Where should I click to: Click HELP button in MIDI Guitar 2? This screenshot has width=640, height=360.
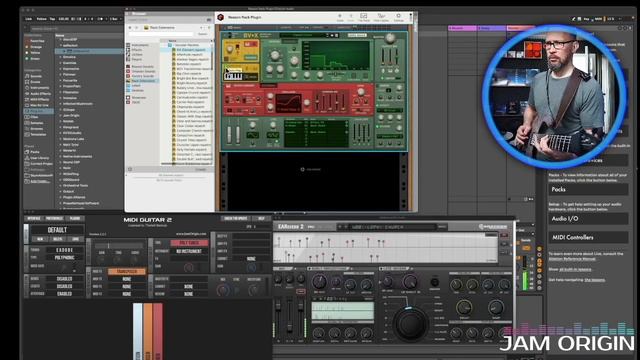[x=262, y=219]
